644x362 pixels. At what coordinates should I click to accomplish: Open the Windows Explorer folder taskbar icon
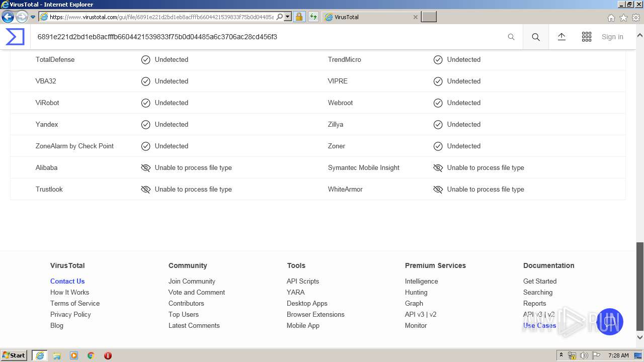pyautogui.click(x=57, y=355)
